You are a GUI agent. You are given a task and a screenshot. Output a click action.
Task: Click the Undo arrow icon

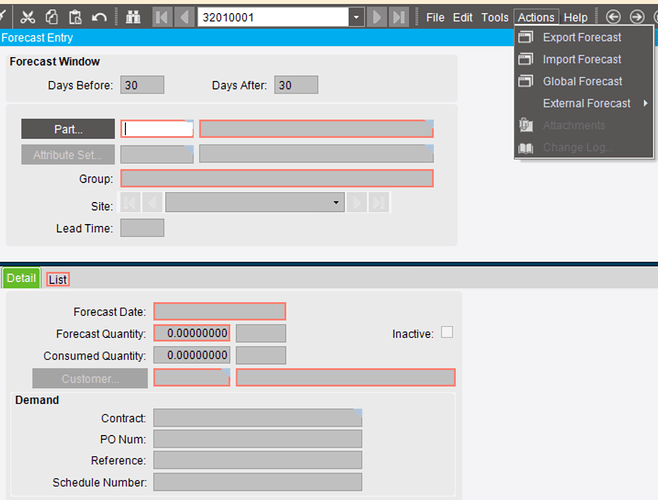[x=99, y=18]
